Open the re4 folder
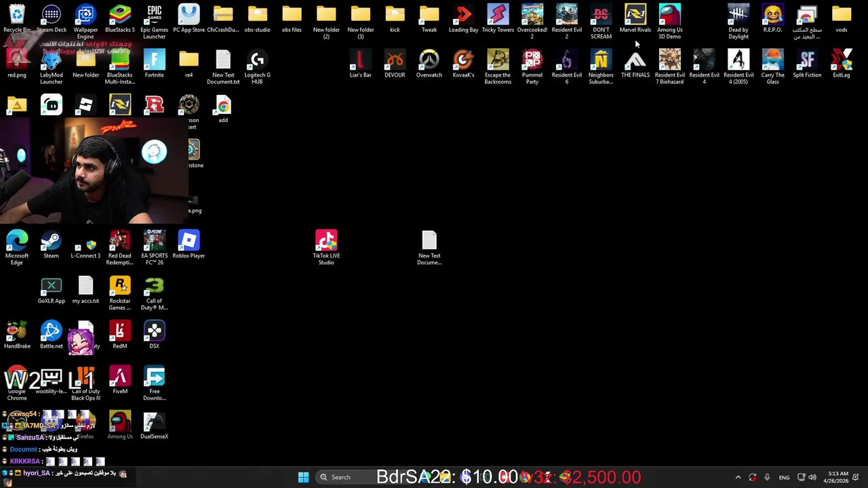868x488 pixels. 189,64
